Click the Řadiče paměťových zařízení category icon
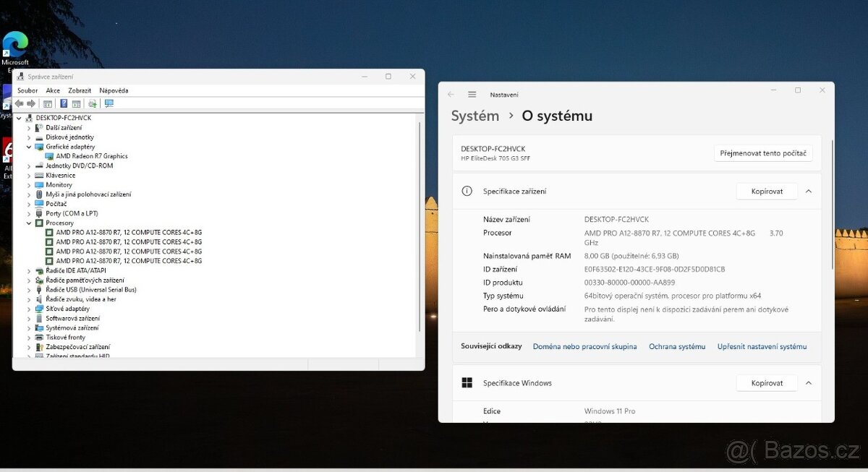The height and width of the screenshot is (472, 868). click(39, 280)
